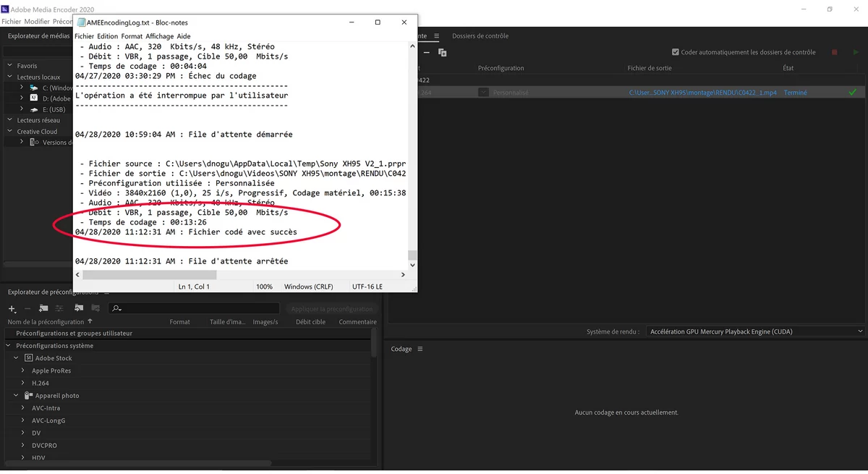Click the preset browser search field

194,309
